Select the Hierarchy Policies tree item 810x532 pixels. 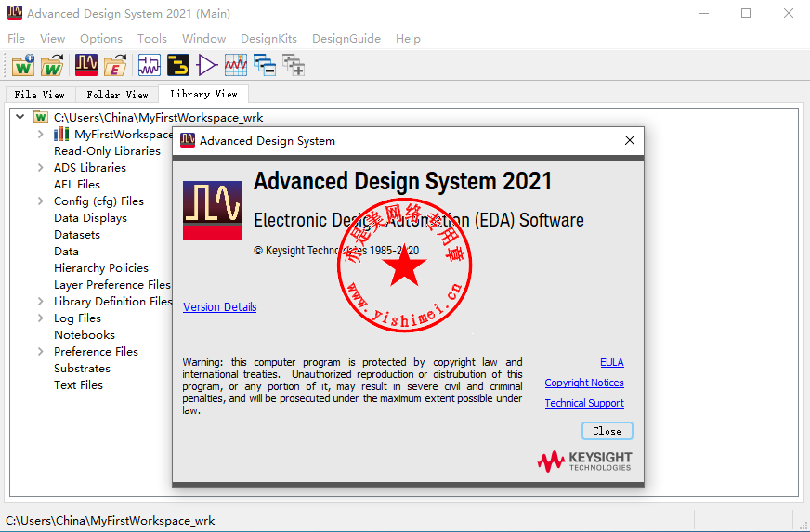[101, 268]
